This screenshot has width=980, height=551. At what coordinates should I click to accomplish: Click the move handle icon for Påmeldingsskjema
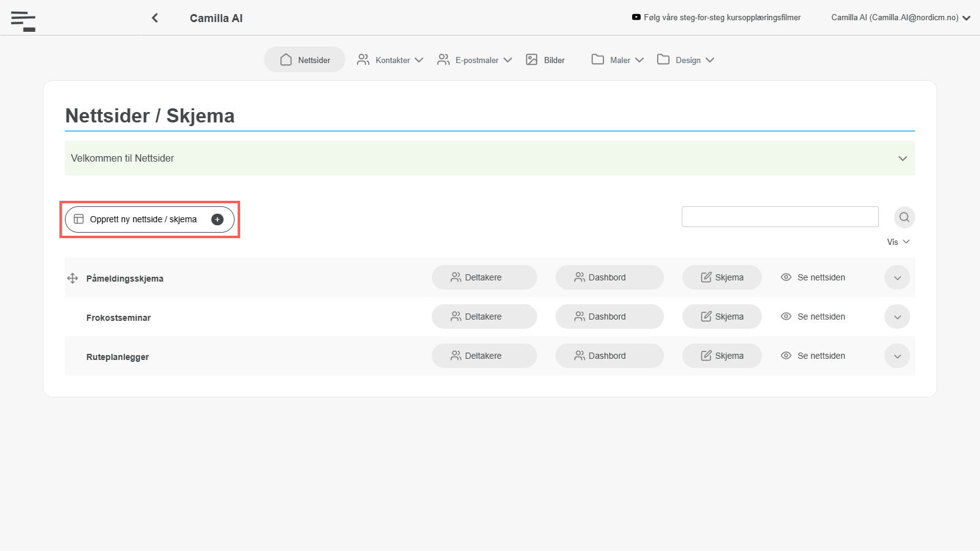click(x=72, y=279)
